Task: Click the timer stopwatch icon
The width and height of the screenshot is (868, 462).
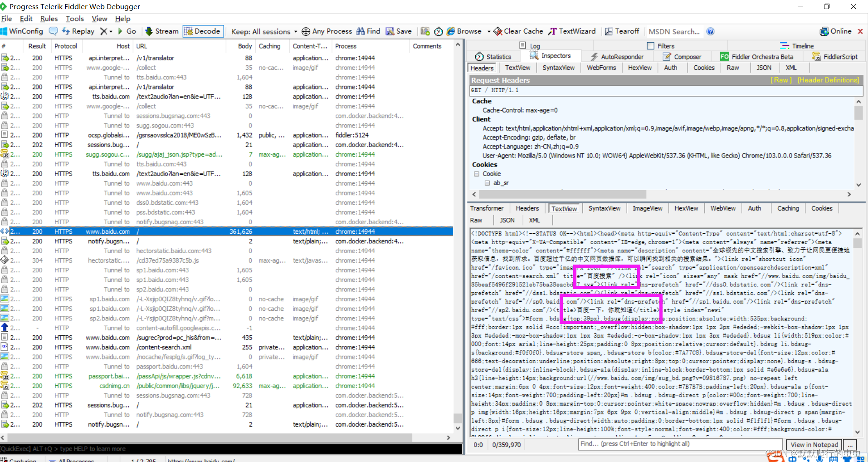Action: click(439, 31)
